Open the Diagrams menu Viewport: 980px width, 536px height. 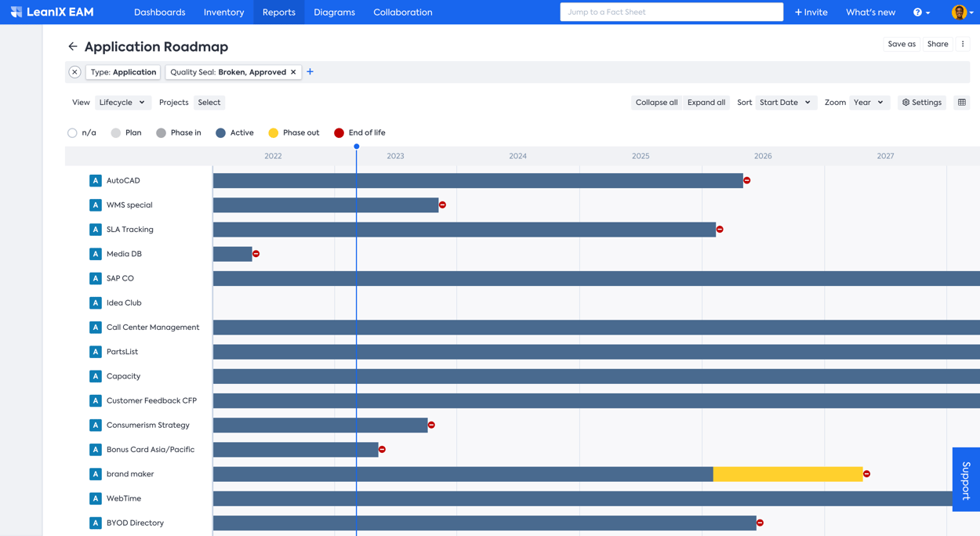tap(334, 13)
